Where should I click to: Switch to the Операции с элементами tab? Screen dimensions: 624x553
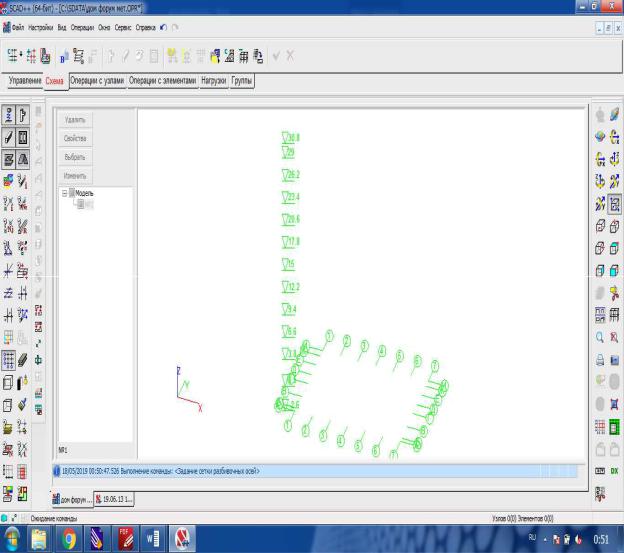[x=162, y=81]
